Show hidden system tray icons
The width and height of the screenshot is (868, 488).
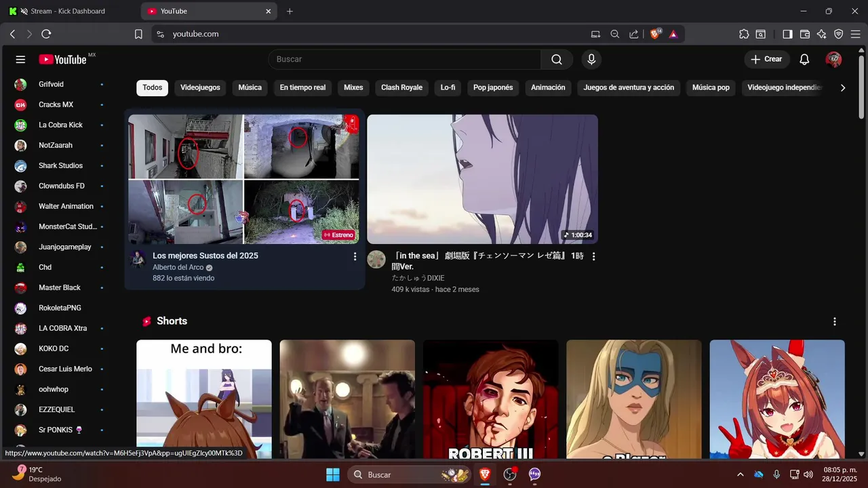740,474
